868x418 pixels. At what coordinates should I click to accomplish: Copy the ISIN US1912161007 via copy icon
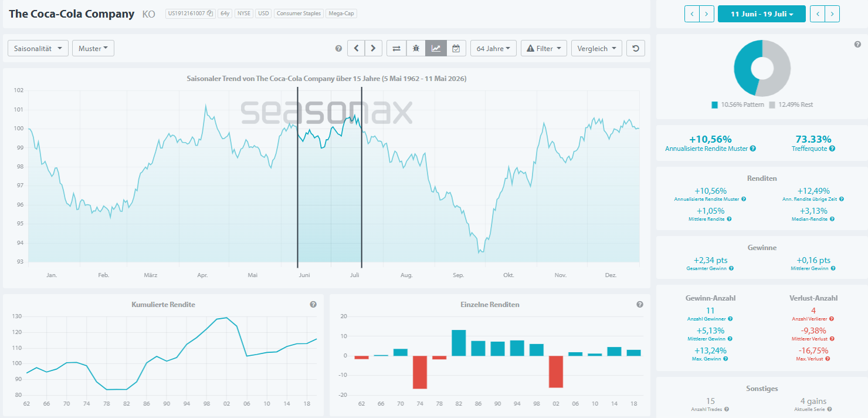(210, 14)
